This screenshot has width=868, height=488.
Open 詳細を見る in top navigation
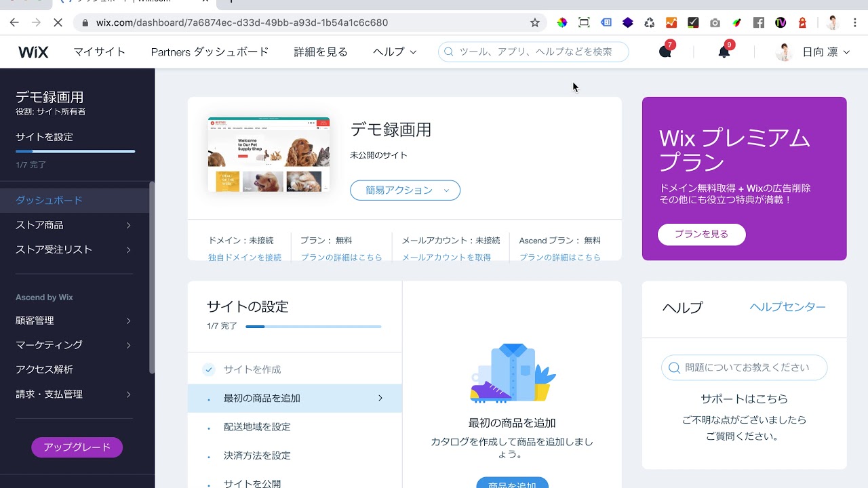pyautogui.click(x=321, y=52)
